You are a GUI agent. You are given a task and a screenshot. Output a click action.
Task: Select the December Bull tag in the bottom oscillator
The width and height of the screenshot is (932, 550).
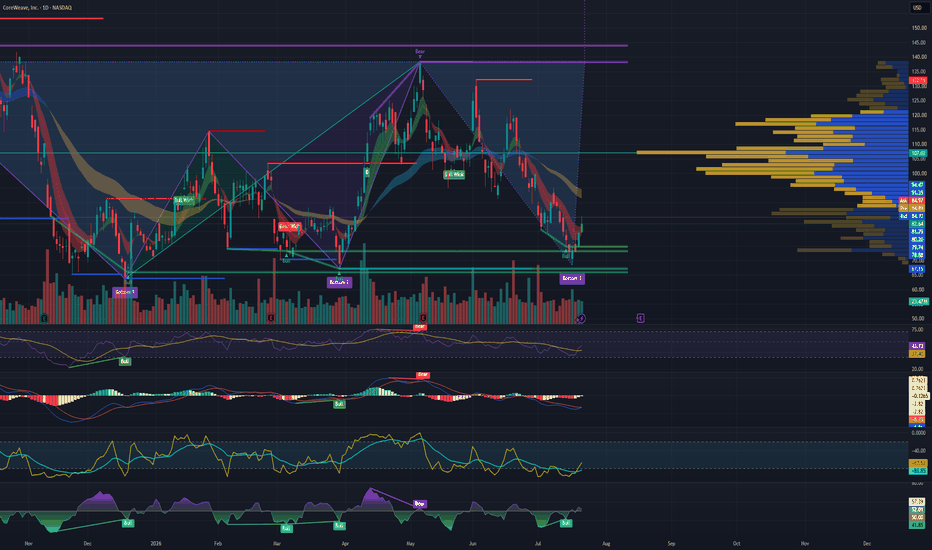[127, 523]
